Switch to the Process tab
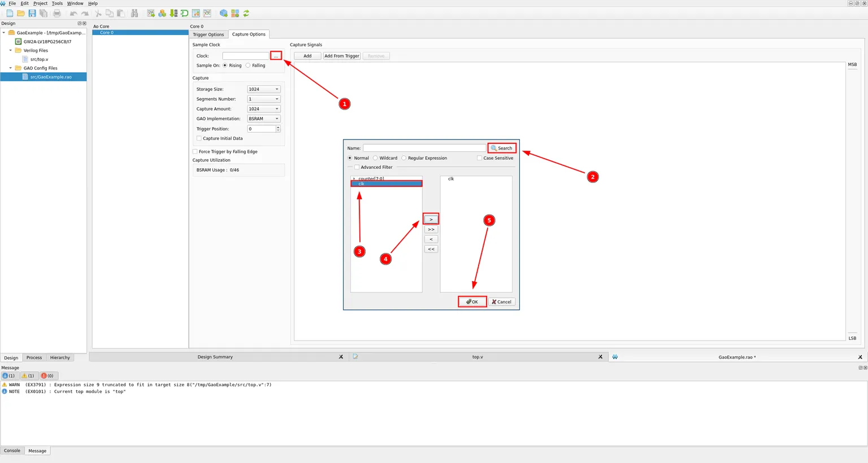This screenshot has width=868, height=463. coord(34,357)
